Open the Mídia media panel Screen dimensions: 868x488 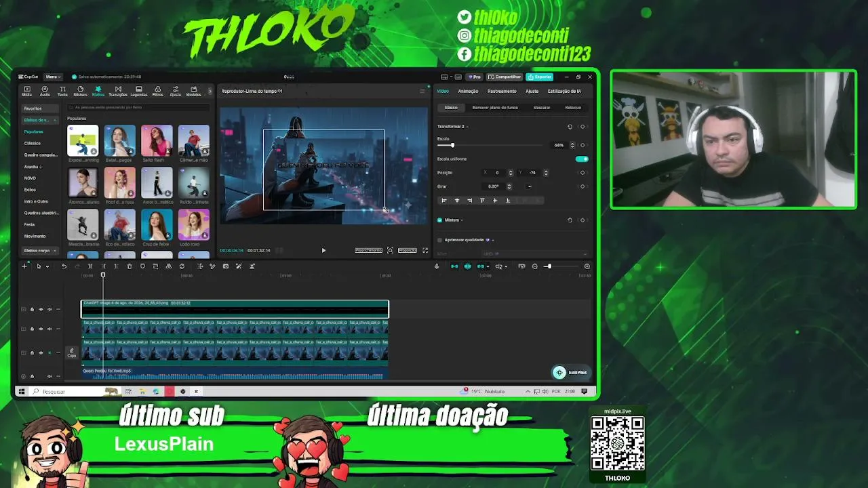(x=27, y=91)
